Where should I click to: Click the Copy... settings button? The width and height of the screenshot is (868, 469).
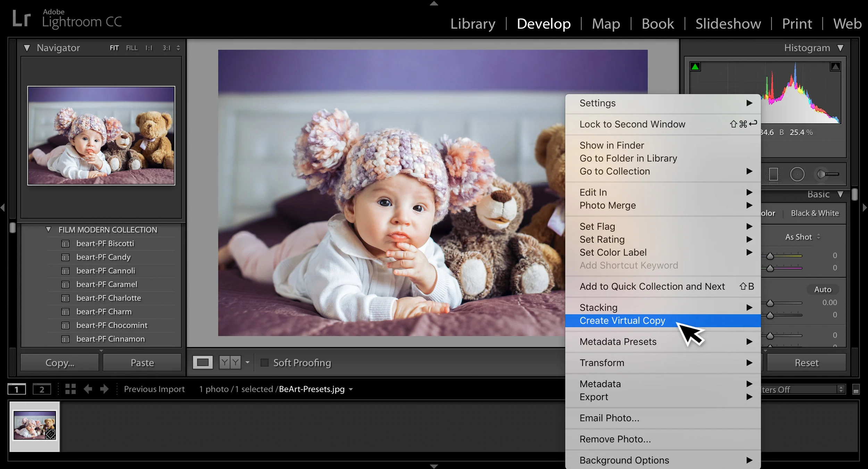click(x=60, y=363)
